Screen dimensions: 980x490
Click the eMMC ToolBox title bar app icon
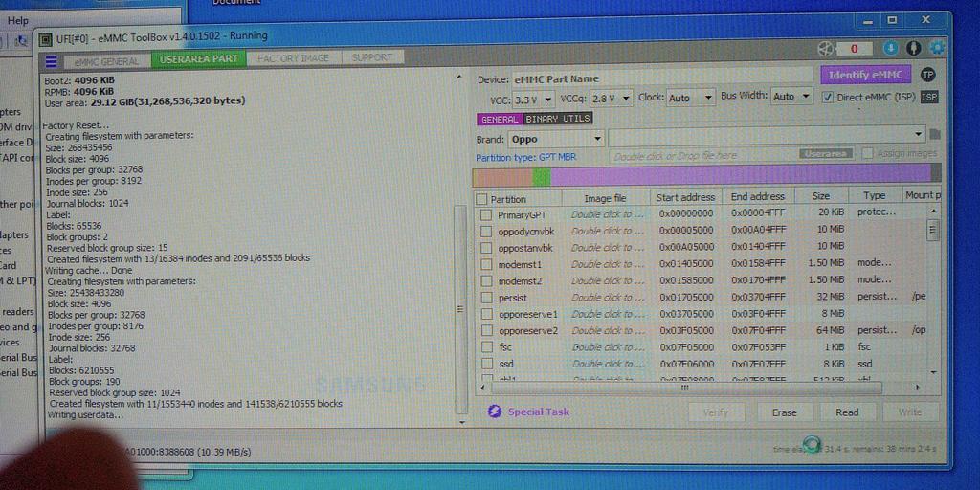(x=45, y=40)
